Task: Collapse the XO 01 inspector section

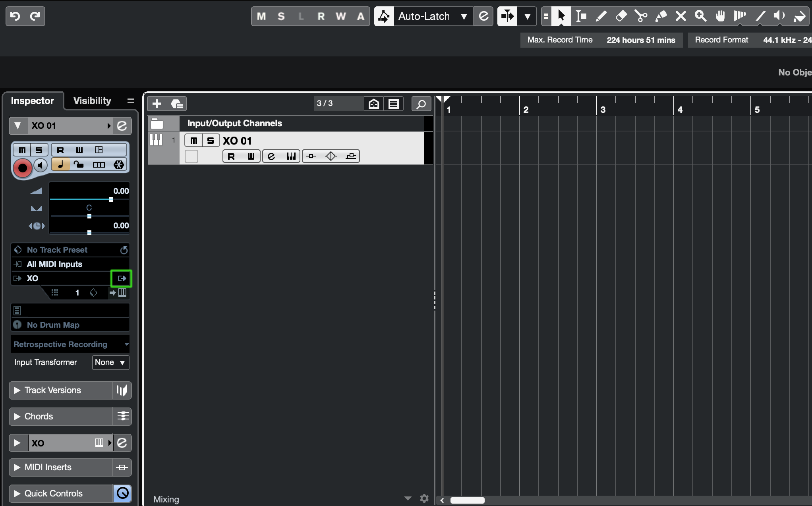Action: point(17,126)
